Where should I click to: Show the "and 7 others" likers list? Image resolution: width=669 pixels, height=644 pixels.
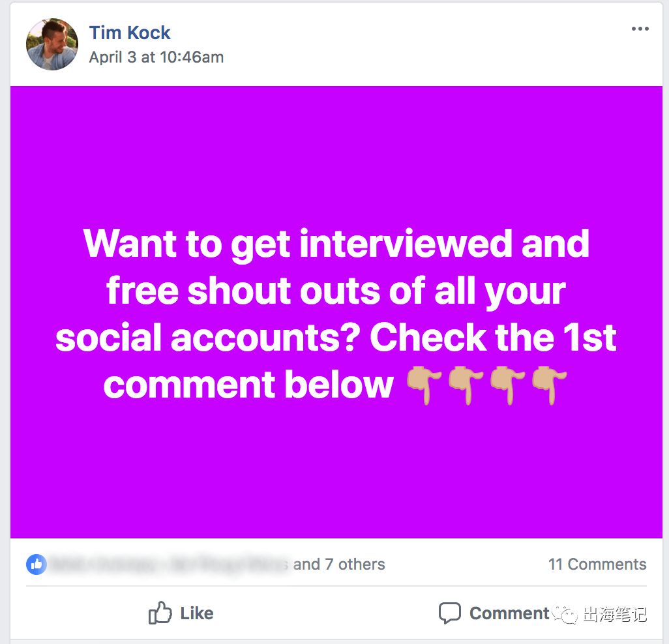coord(339,564)
